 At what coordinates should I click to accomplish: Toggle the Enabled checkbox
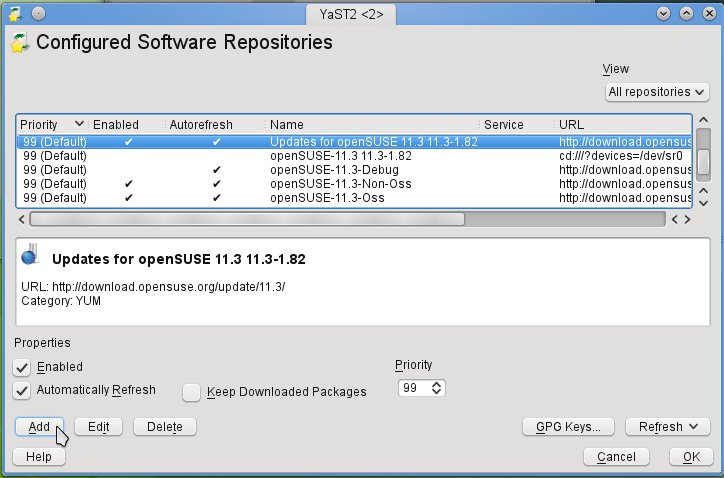pos(21,368)
